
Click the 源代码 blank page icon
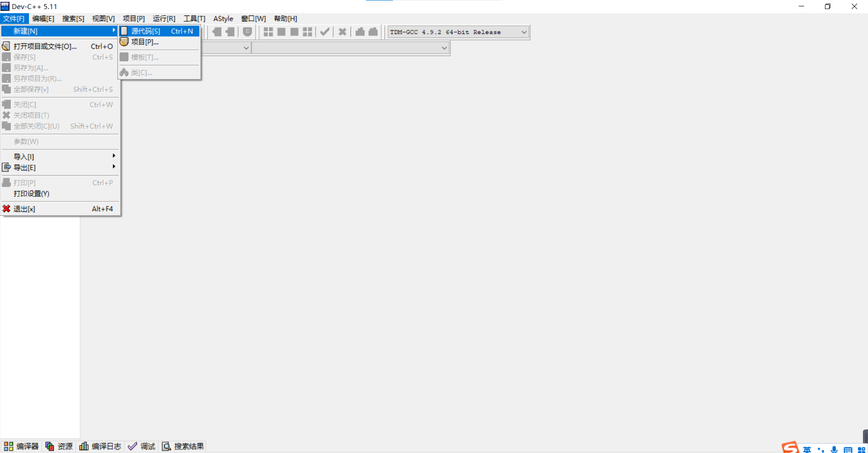click(x=124, y=31)
